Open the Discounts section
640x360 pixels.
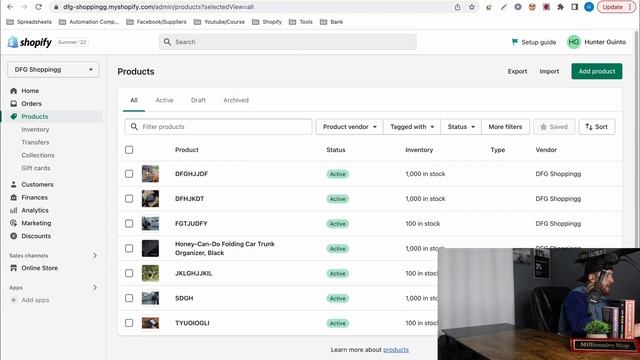pos(36,236)
